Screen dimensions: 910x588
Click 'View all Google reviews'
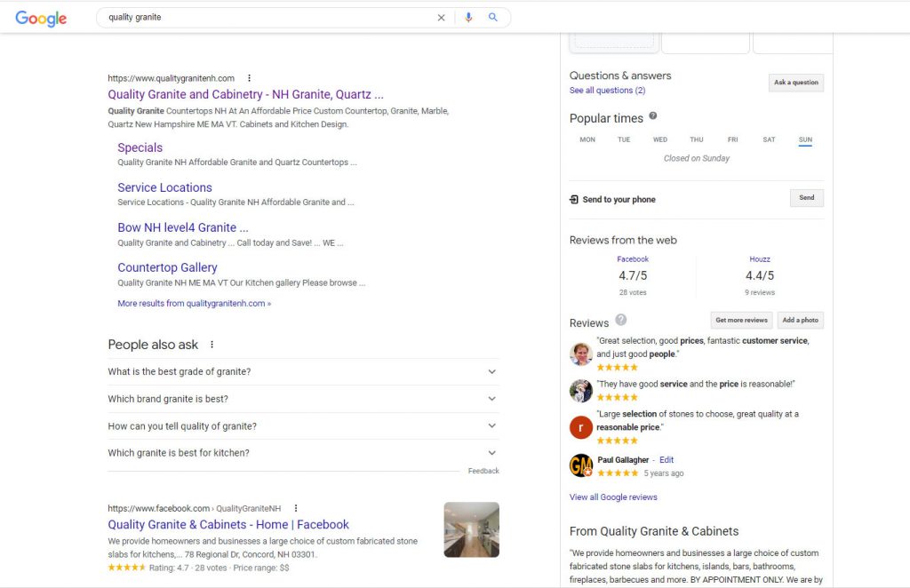click(x=613, y=497)
